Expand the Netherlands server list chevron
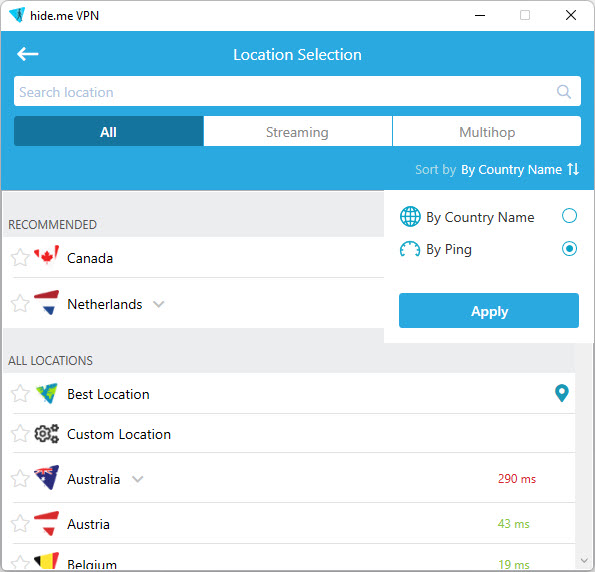The height and width of the screenshot is (572, 595). point(158,304)
